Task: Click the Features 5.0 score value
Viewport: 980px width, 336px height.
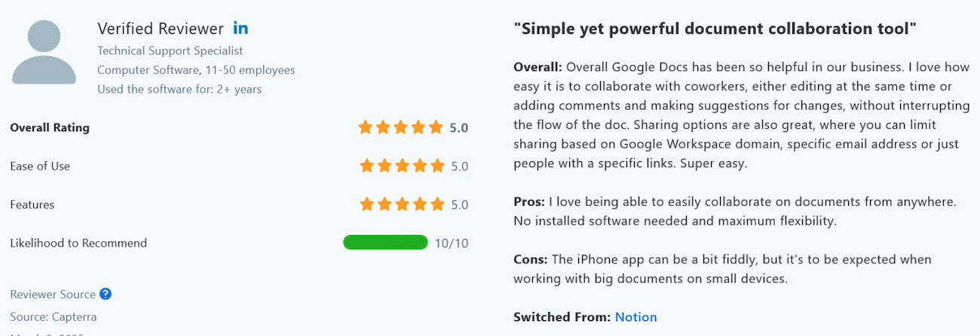Action: 459,204
